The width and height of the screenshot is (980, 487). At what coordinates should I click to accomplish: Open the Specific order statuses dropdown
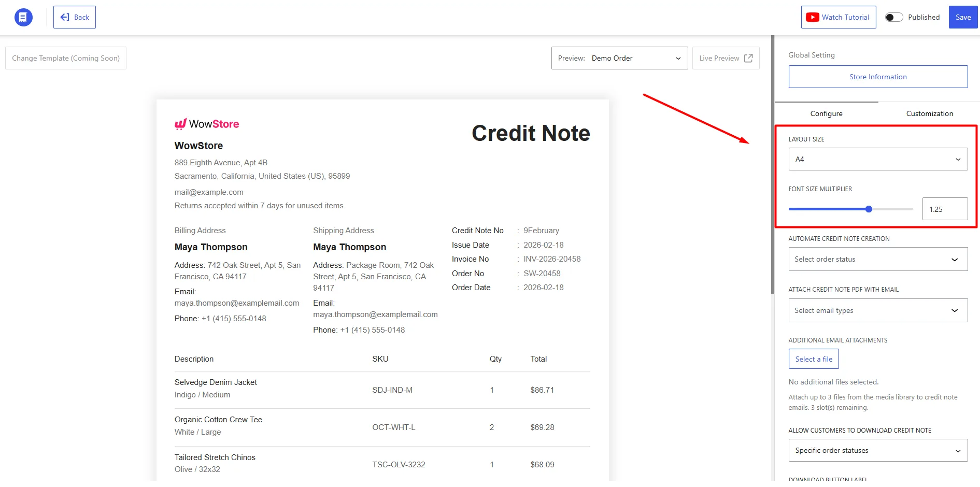pos(878,450)
